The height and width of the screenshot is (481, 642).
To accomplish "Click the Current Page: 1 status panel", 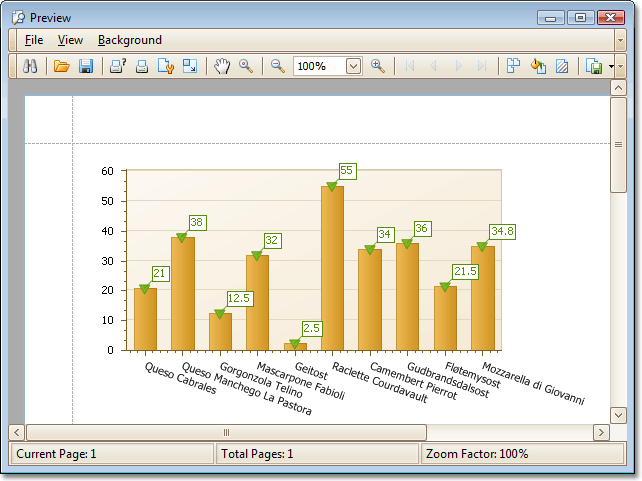I will click(x=111, y=454).
